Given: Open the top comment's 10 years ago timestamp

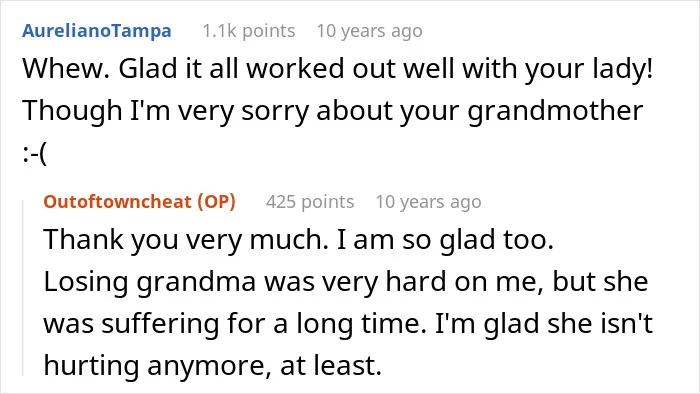Looking at the screenshot, I should pyautogui.click(x=369, y=31).
